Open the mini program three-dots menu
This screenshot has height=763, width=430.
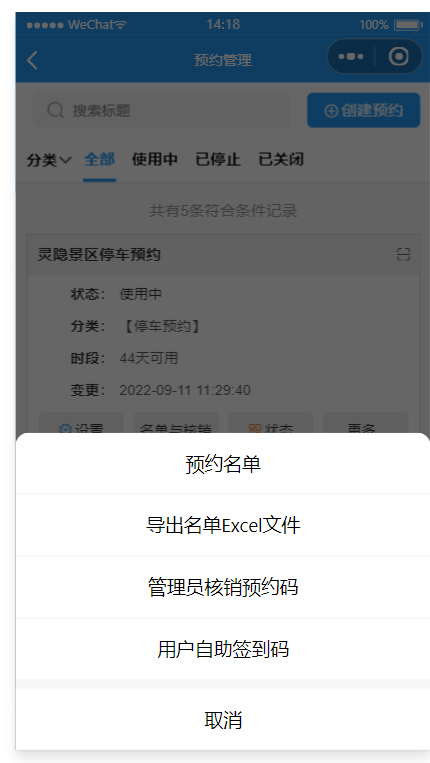coord(351,56)
